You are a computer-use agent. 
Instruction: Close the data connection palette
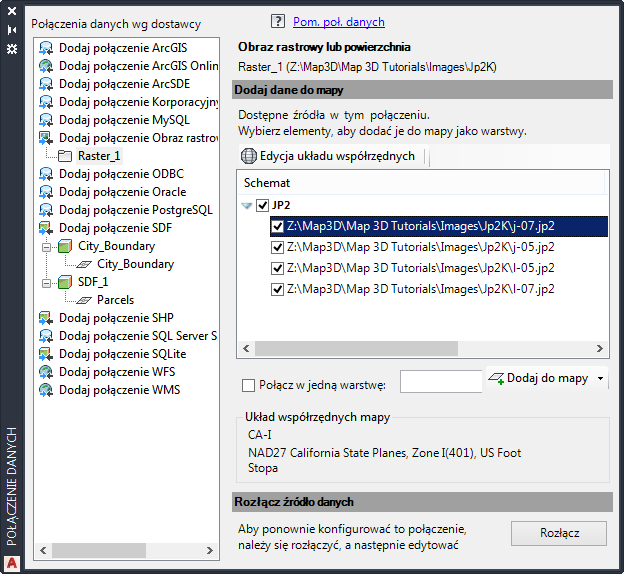12,11
